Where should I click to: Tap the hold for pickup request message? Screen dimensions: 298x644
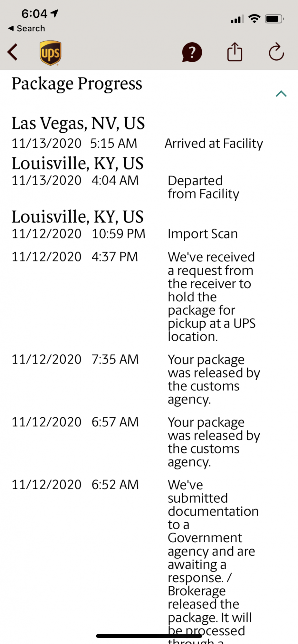[x=211, y=297]
